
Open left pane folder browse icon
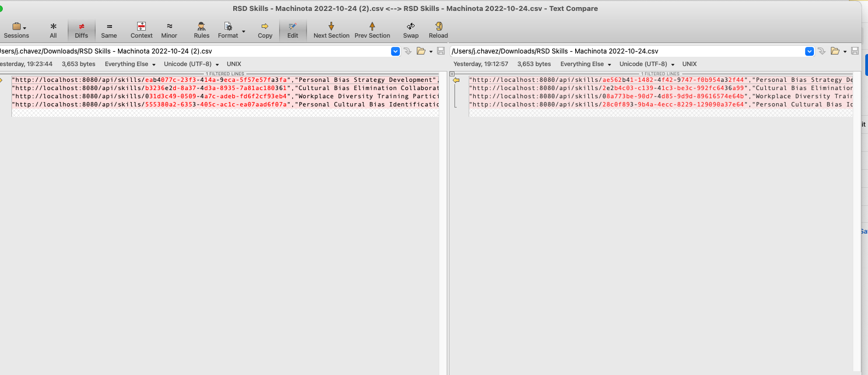pyautogui.click(x=421, y=51)
